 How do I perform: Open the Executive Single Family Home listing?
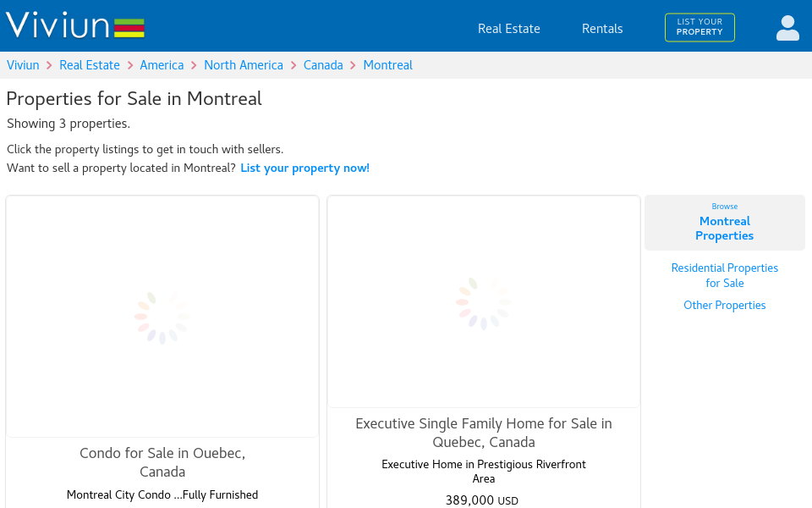click(x=483, y=433)
